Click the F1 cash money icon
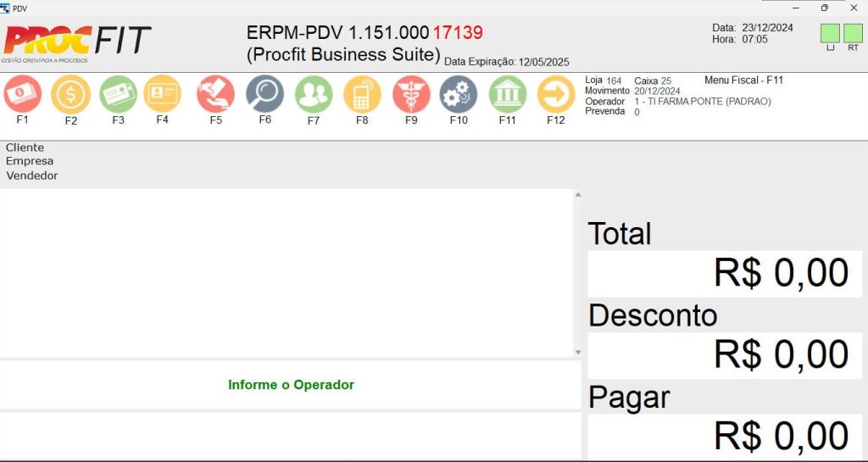This screenshot has width=868, height=462. [23, 93]
